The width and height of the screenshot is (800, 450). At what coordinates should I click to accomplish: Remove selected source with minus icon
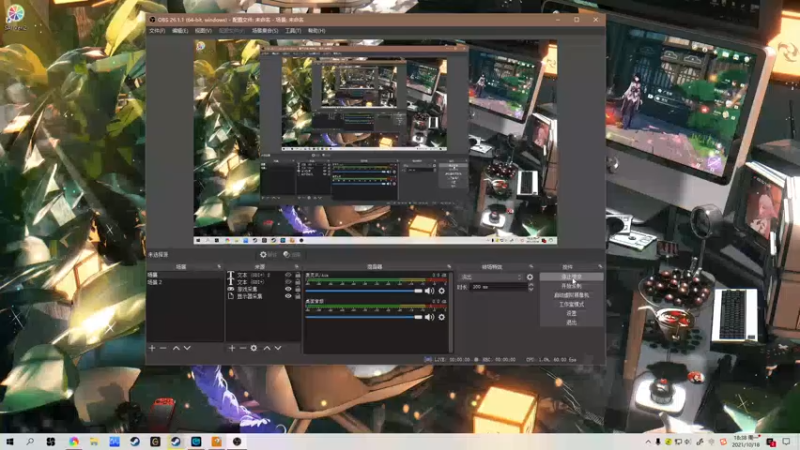coord(243,348)
